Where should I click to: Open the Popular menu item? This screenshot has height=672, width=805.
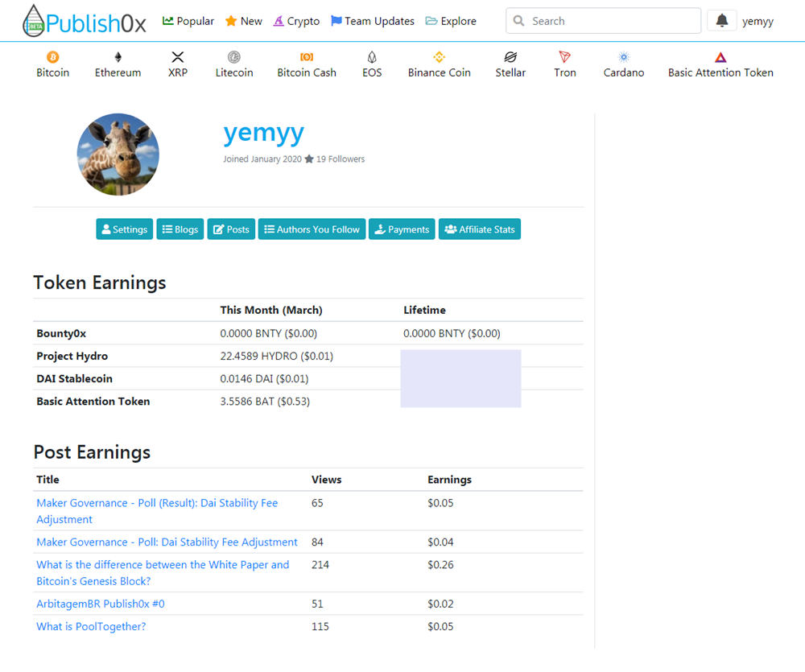tap(188, 21)
